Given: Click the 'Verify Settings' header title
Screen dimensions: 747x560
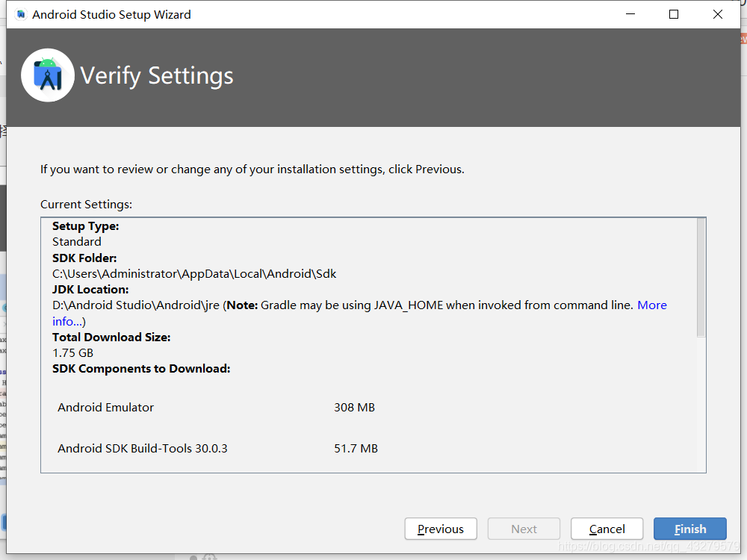Looking at the screenshot, I should [x=157, y=75].
